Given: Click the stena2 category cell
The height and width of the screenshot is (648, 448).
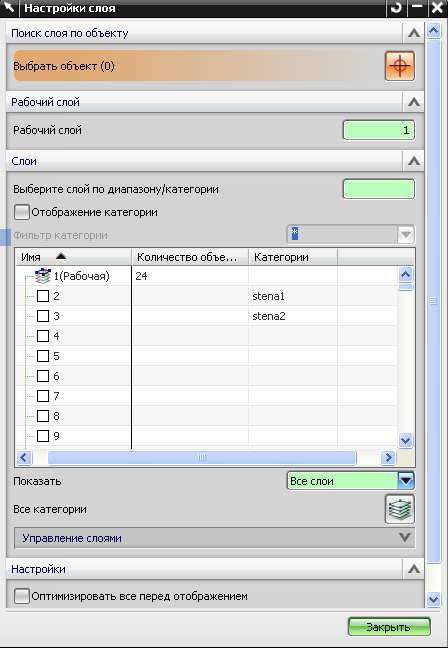Looking at the screenshot, I should [293, 316].
